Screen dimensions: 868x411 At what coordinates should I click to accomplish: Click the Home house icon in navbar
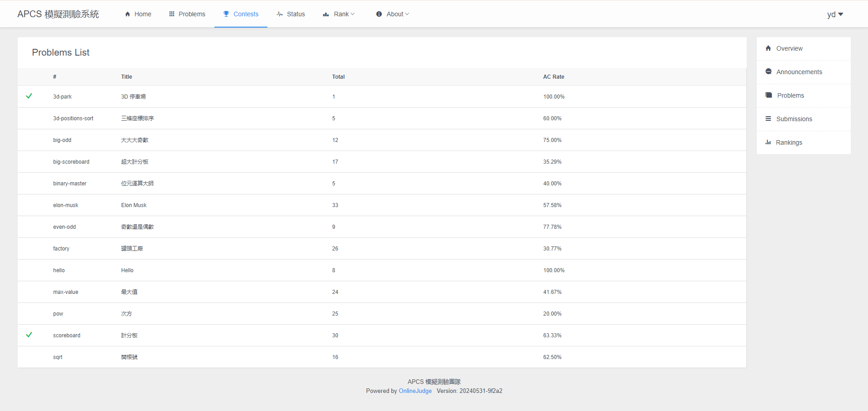(128, 14)
